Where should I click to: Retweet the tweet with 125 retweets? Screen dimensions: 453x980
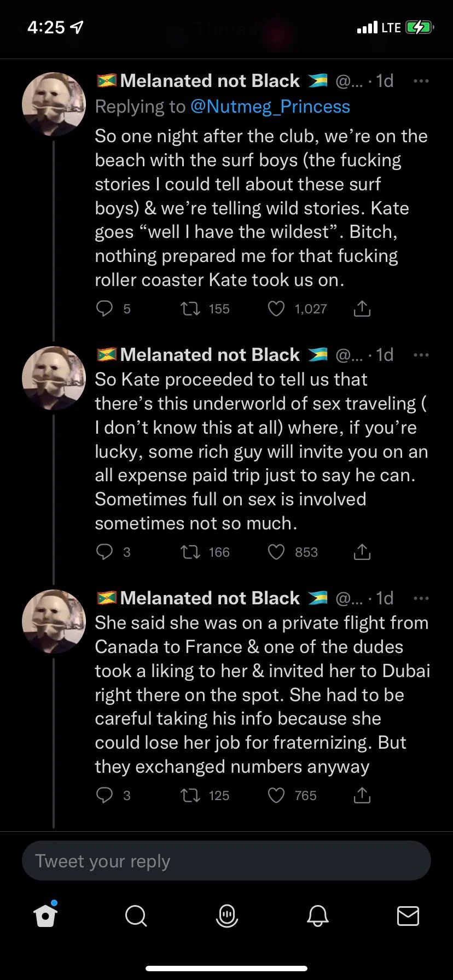pos(190,795)
